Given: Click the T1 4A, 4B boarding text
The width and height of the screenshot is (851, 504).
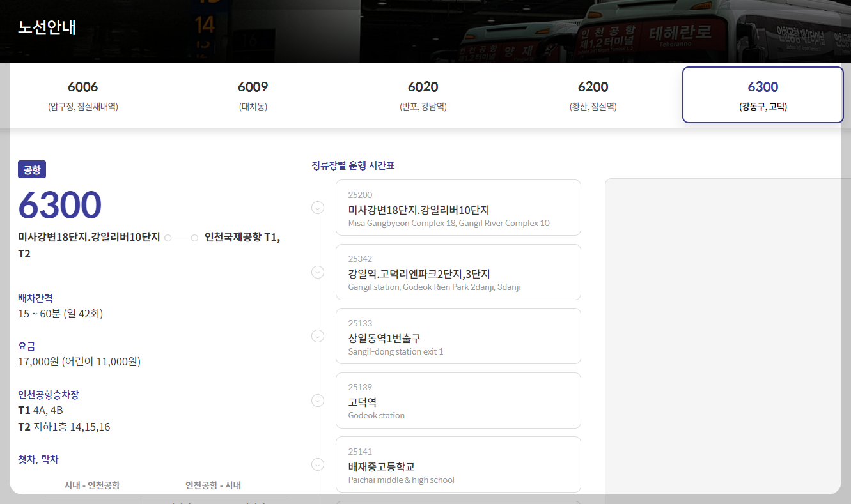Looking at the screenshot, I should (x=40, y=410).
